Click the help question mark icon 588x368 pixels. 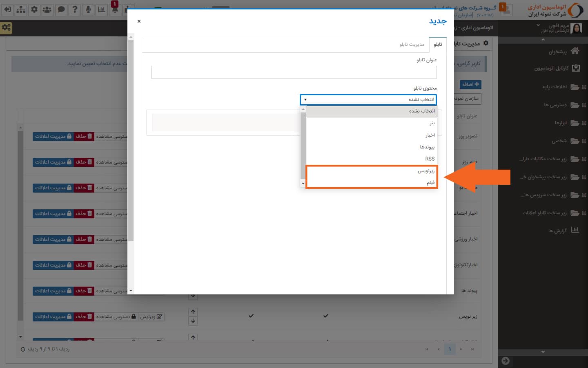click(75, 9)
